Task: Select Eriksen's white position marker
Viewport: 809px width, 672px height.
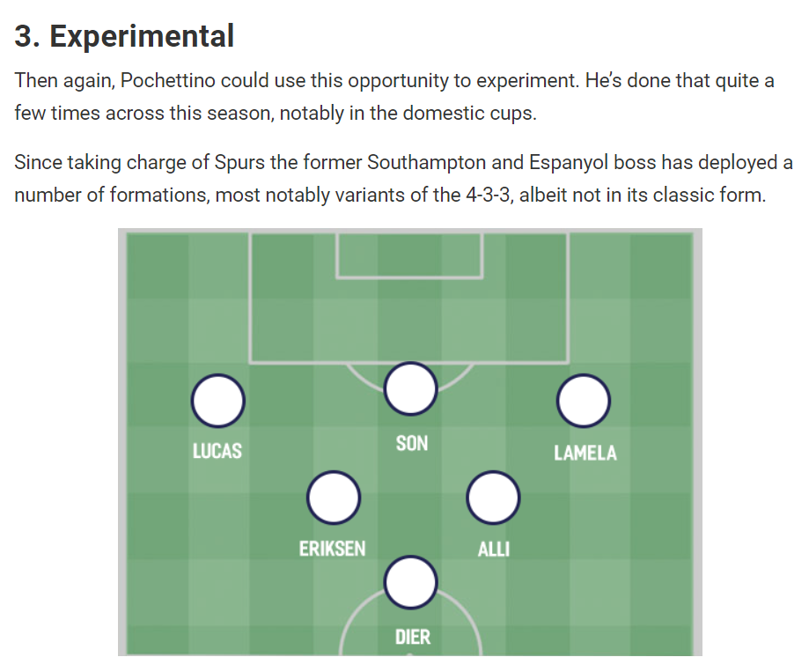Action: click(334, 498)
